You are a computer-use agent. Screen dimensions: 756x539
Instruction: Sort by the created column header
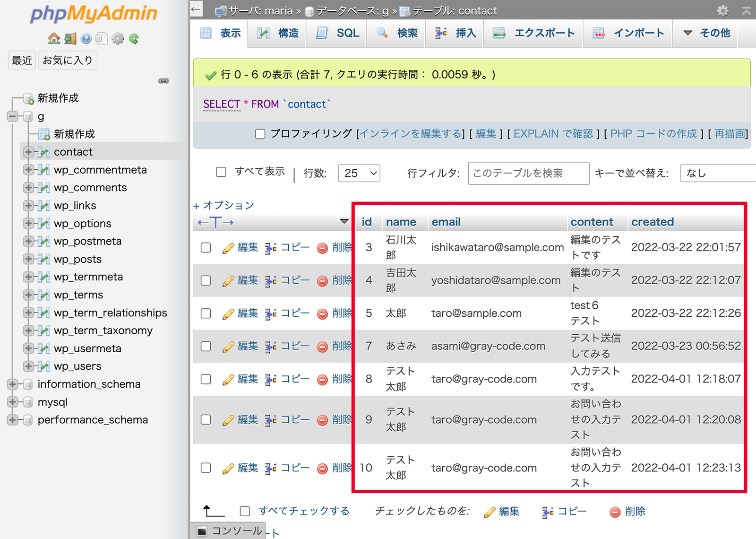(x=653, y=222)
